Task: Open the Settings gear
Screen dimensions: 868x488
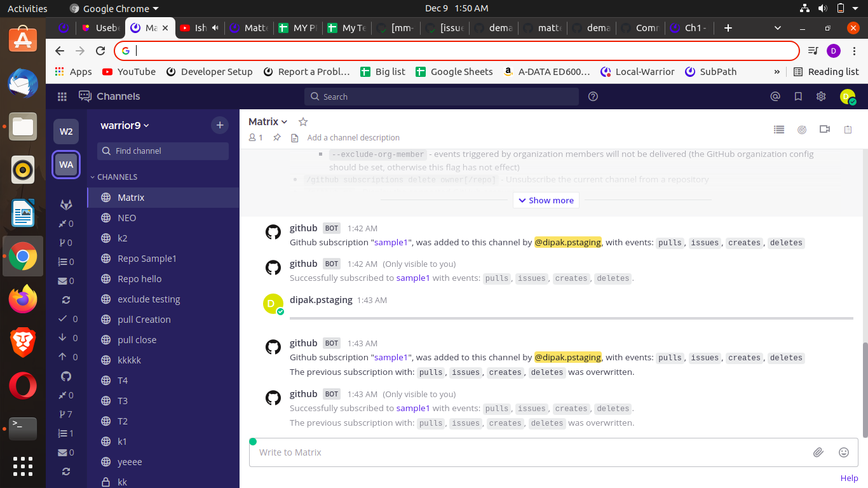Action: [821, 96]
